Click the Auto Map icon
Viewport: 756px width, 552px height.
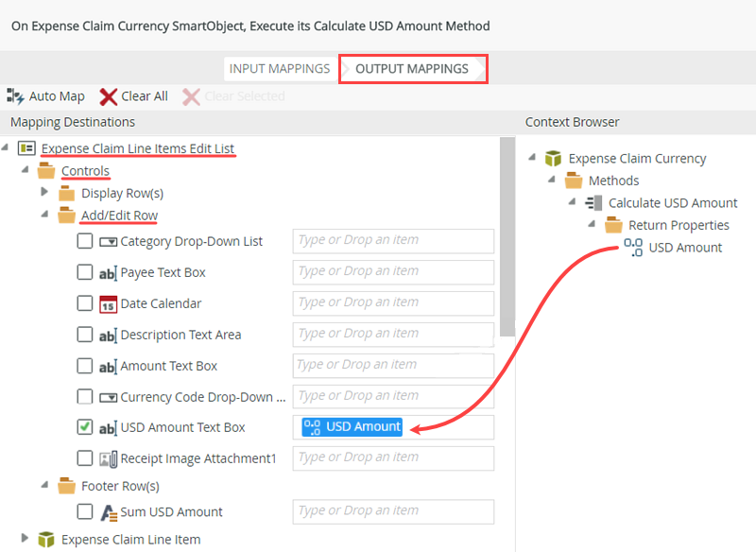tap(15, 96)
